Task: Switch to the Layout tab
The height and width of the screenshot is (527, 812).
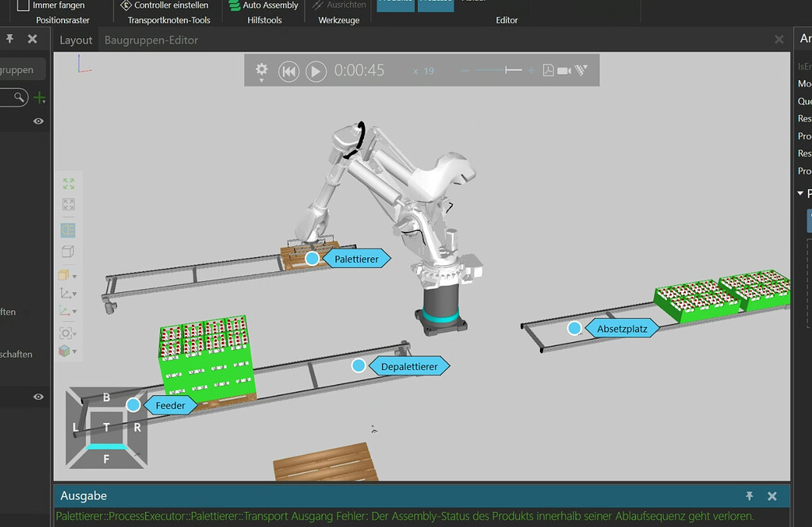Action: point(75,39)
